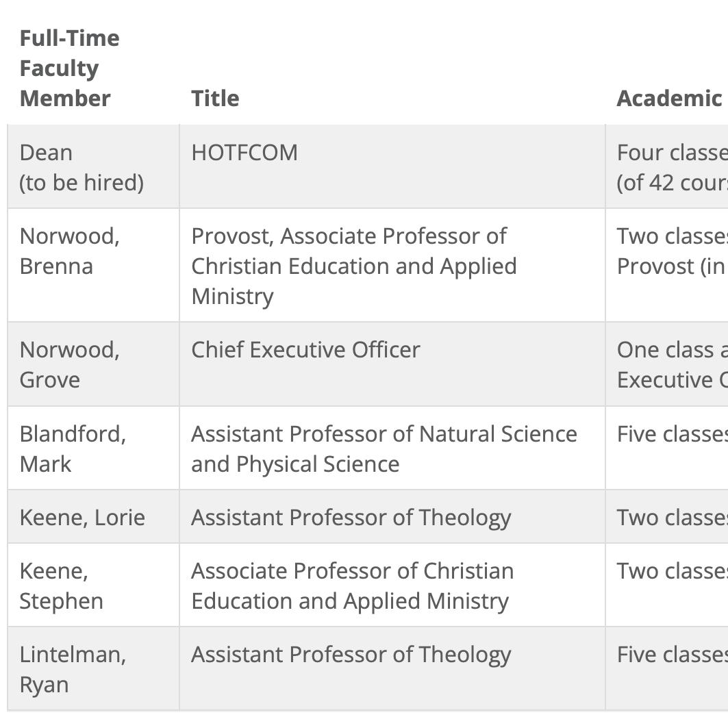
Task: Click the "Five classes" cell for Blandford, Mark
Action: coord(671,434)
